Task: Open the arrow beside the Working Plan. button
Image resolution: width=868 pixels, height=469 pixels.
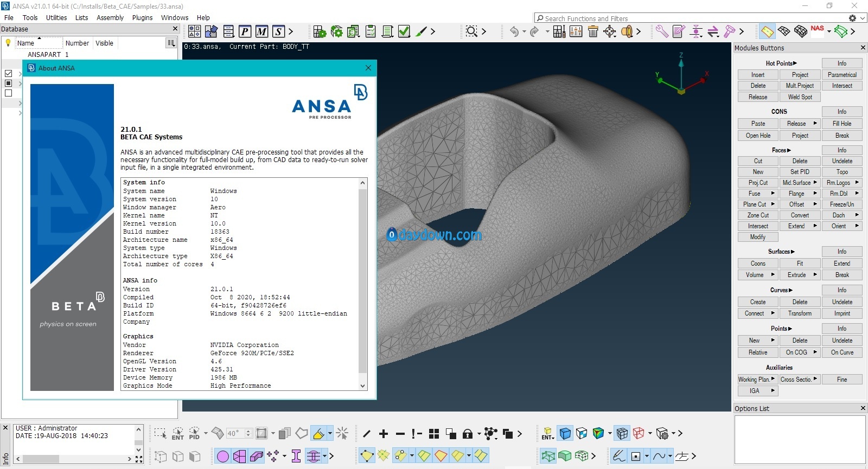Action: pyautogui.click(x=773, y=379)
